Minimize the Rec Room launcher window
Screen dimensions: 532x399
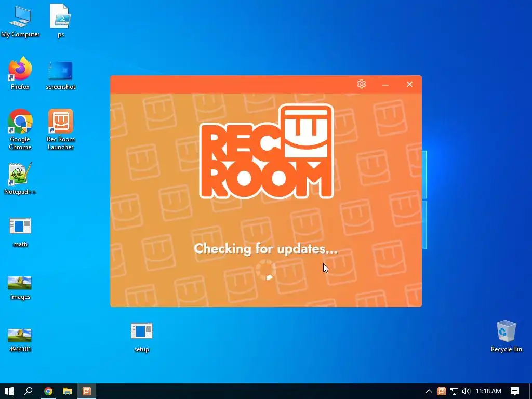coord(385,84)
